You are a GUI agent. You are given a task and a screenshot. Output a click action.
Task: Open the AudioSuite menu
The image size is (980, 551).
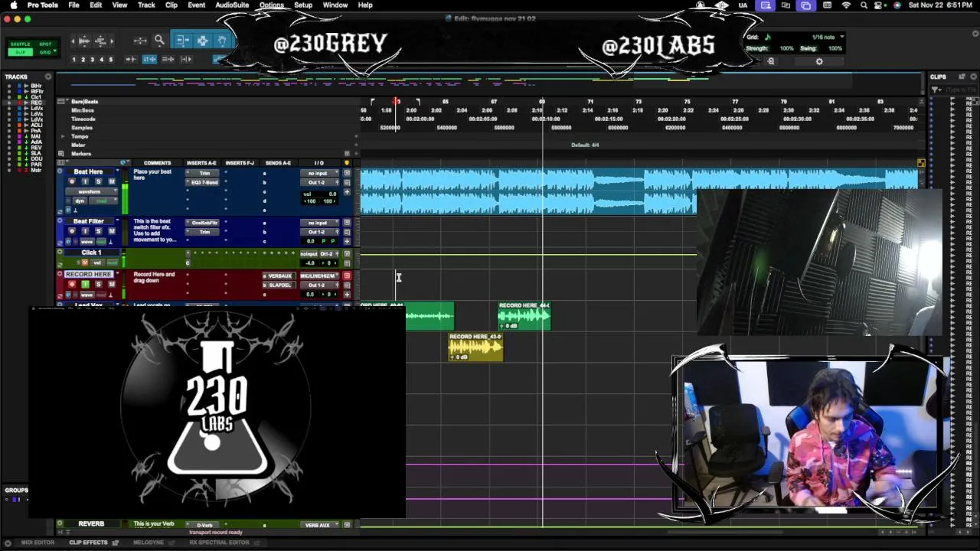(x=232, y=5)
